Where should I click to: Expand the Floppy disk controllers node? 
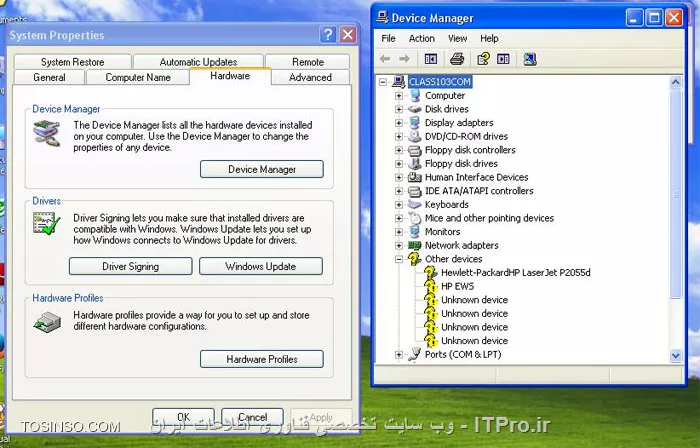tap(399, 150)
